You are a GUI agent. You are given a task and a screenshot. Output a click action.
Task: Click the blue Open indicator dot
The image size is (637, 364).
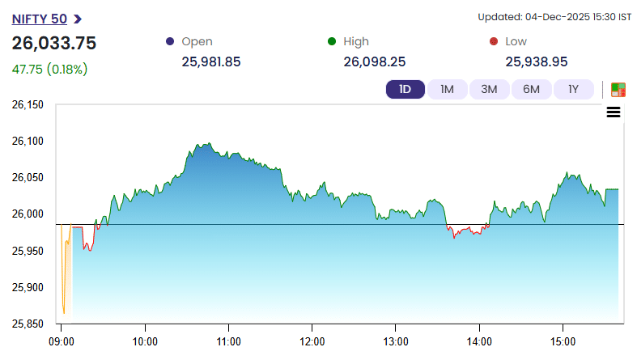point(169,41)
